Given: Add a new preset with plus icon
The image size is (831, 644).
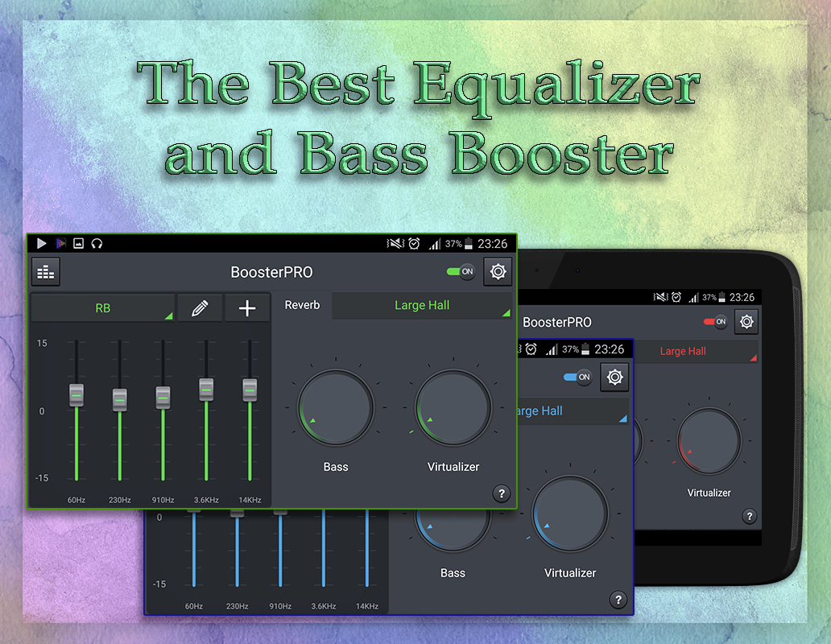Looking at the screenshot, I should (x=247, y=308).
